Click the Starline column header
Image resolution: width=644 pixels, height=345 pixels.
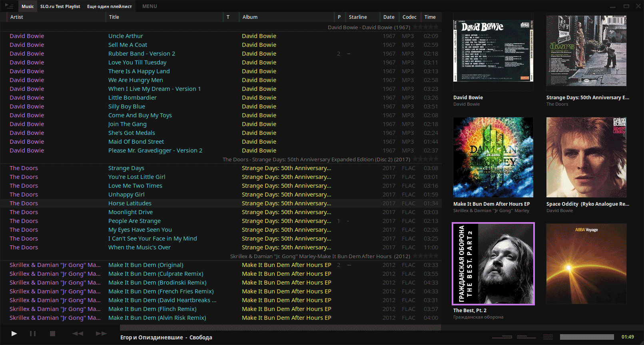point(362,17)
